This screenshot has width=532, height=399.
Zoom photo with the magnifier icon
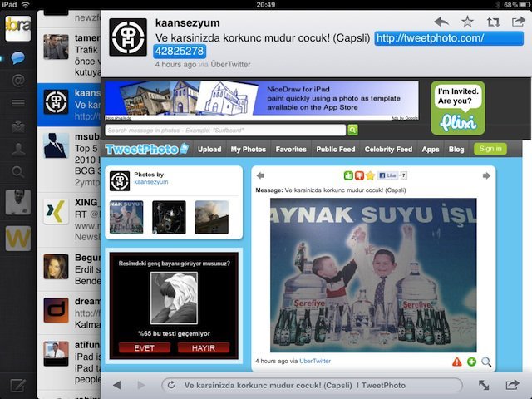(486, 362)
